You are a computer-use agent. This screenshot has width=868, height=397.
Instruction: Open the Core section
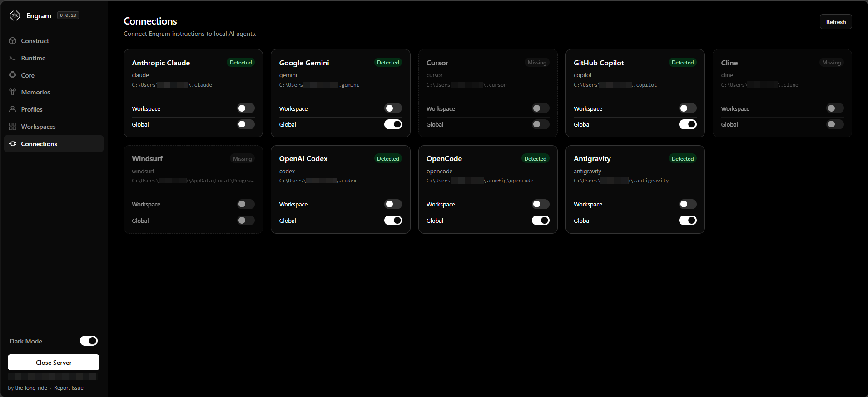coord(54,75)
